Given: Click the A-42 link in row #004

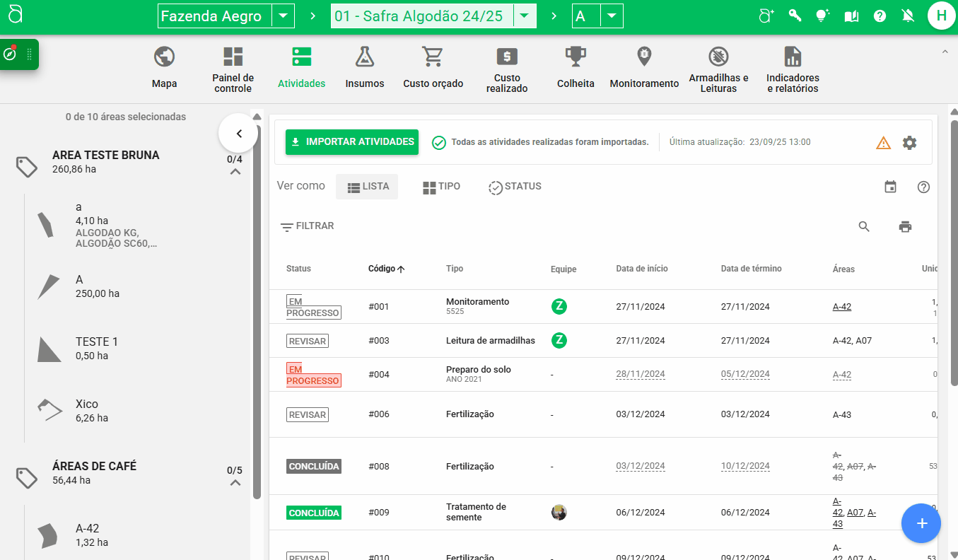Looking at the screenshot, I should [x=842, y=375].
